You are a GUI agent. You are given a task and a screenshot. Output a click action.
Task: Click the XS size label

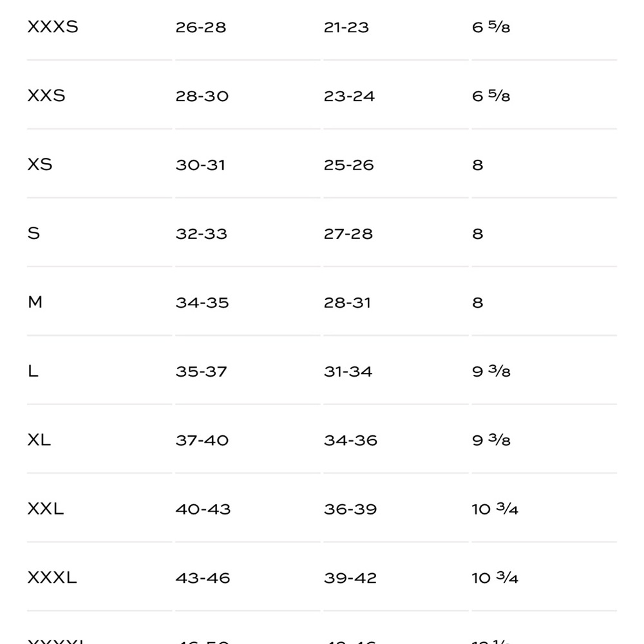coord(40,165)
